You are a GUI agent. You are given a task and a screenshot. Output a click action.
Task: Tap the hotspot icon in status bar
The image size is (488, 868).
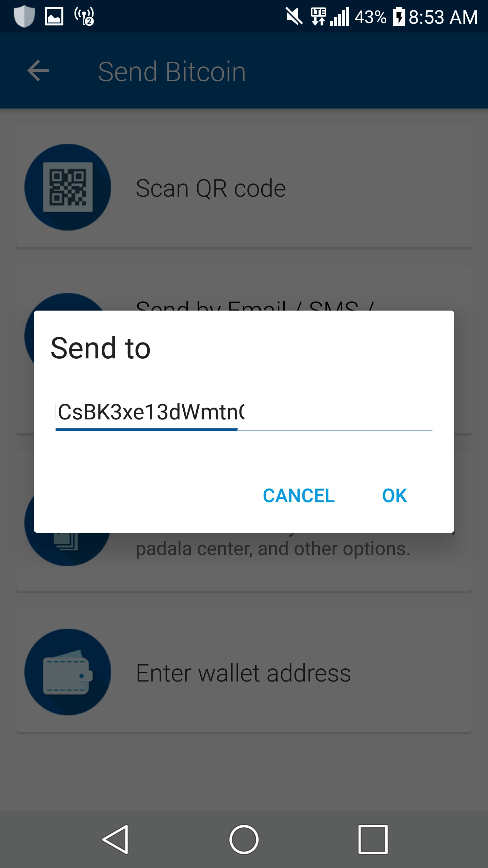84,16
